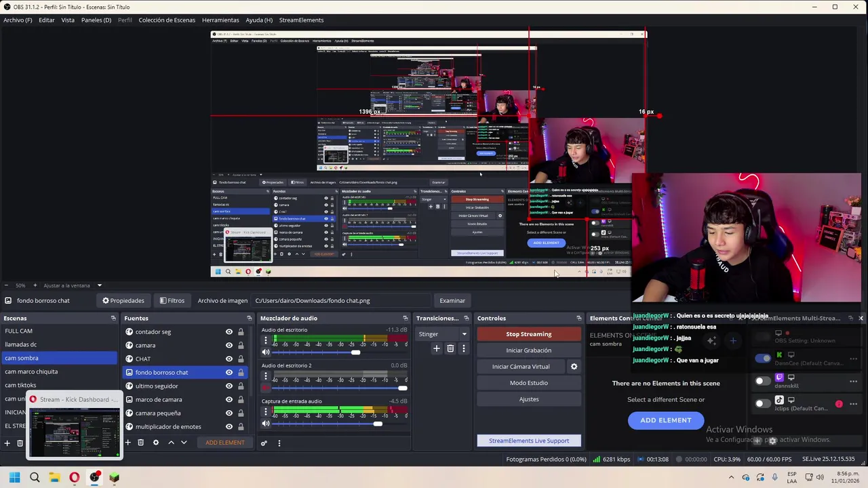
Task: Open audio mixer menu three-dot icon at bottom
Action: point(279,443)
